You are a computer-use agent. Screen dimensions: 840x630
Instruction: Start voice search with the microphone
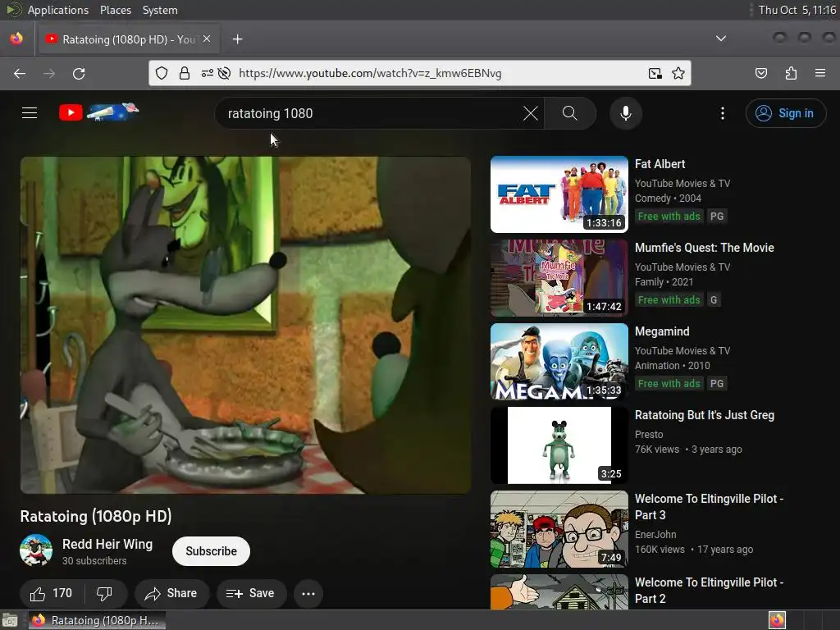626,113
